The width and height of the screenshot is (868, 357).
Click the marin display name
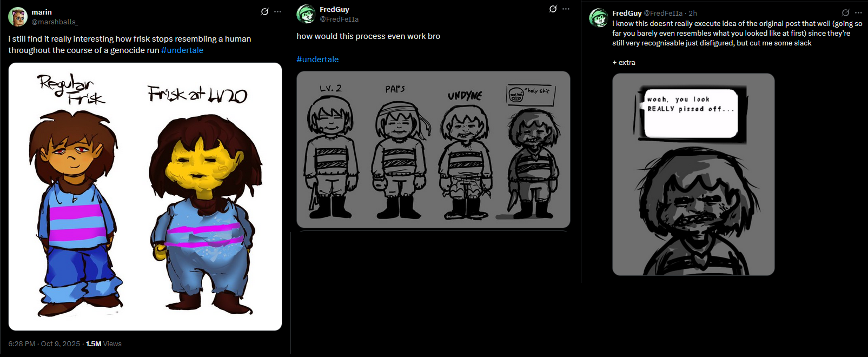42,12
